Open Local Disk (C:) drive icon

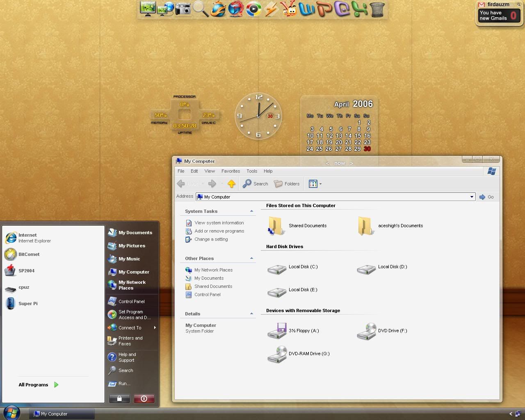[x=277, y=269]
